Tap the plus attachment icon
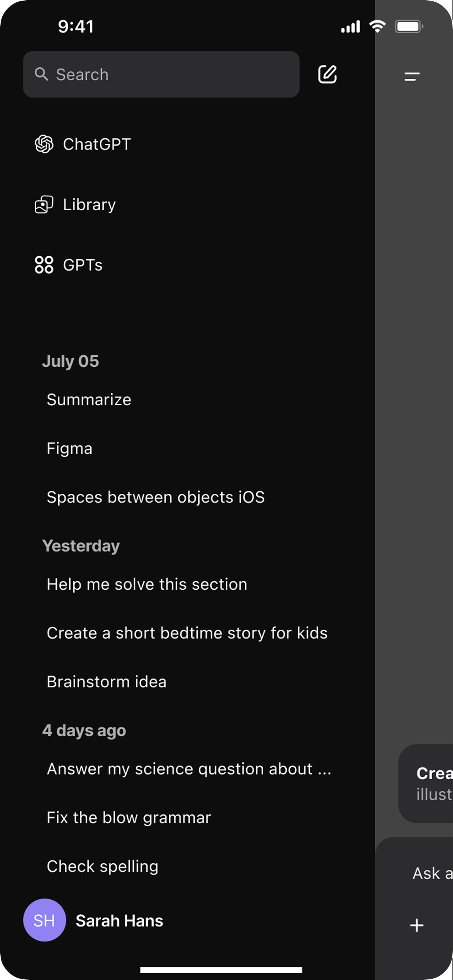 [417, 925]
